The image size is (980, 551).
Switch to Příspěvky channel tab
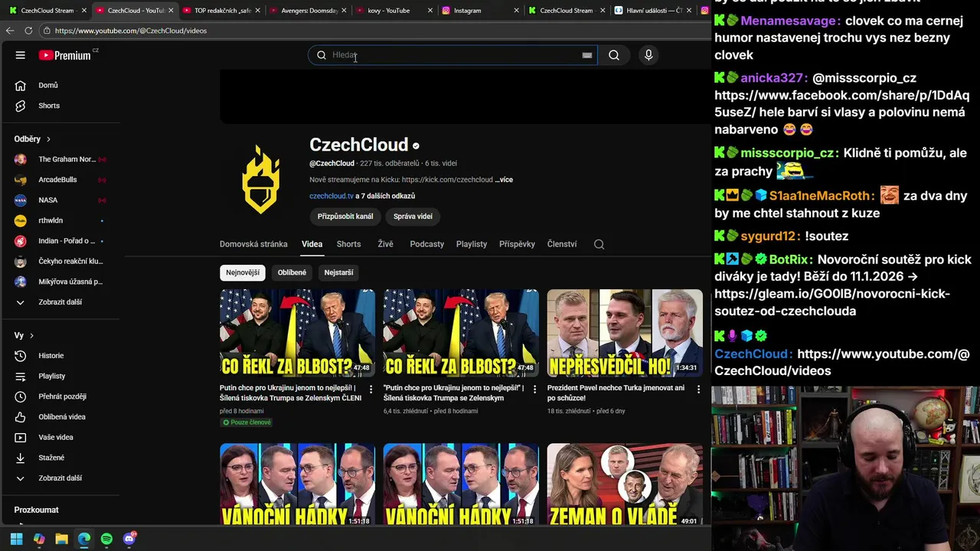click(x=517, y=244)
